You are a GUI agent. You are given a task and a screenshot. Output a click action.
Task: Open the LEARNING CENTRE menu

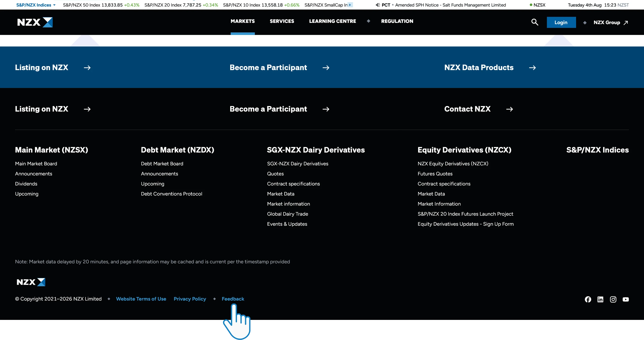click(x=333, y=21)
